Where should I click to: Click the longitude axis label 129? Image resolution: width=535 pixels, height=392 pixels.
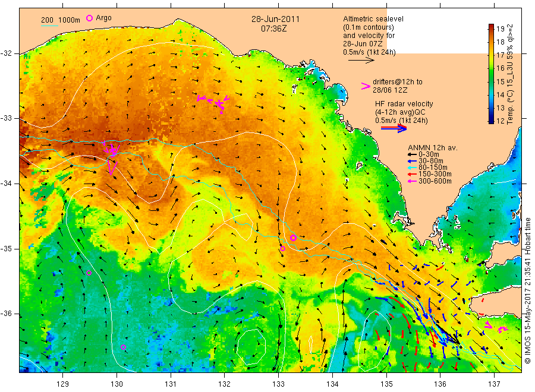63,384
